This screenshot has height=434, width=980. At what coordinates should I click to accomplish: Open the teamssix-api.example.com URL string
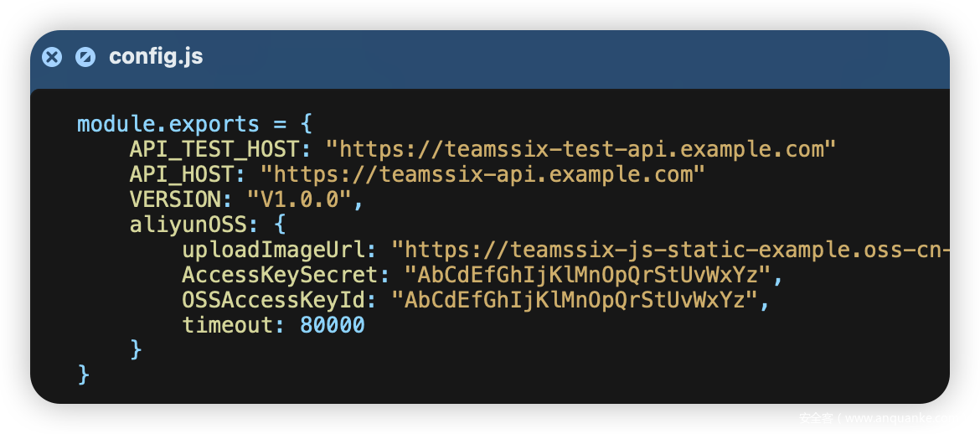coord(482,175)
